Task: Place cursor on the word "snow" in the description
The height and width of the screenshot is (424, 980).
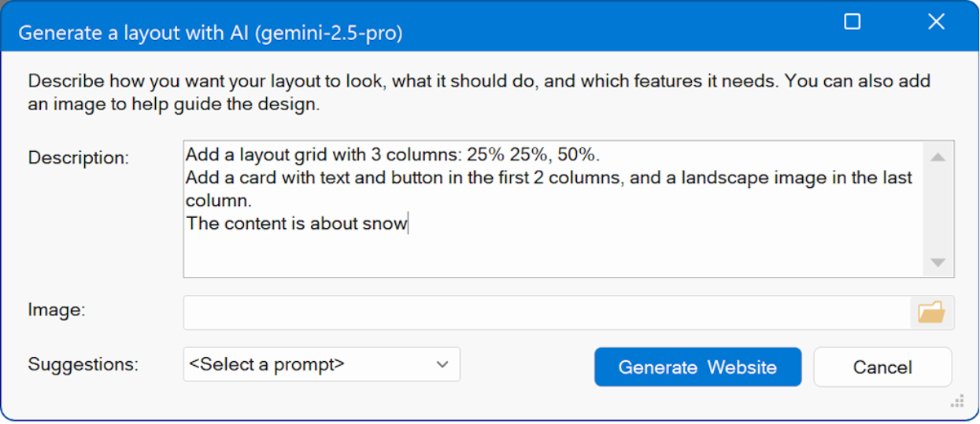Action: 384,223
